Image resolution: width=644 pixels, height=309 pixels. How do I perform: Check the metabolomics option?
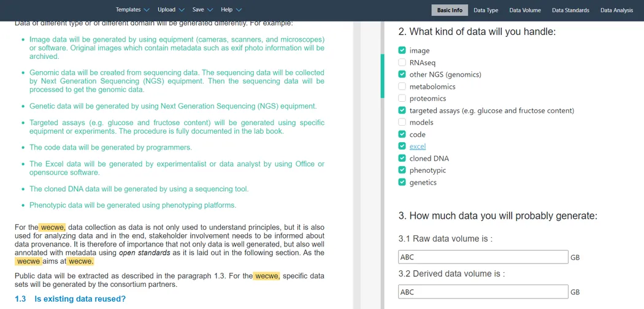[x=402, y=86]
